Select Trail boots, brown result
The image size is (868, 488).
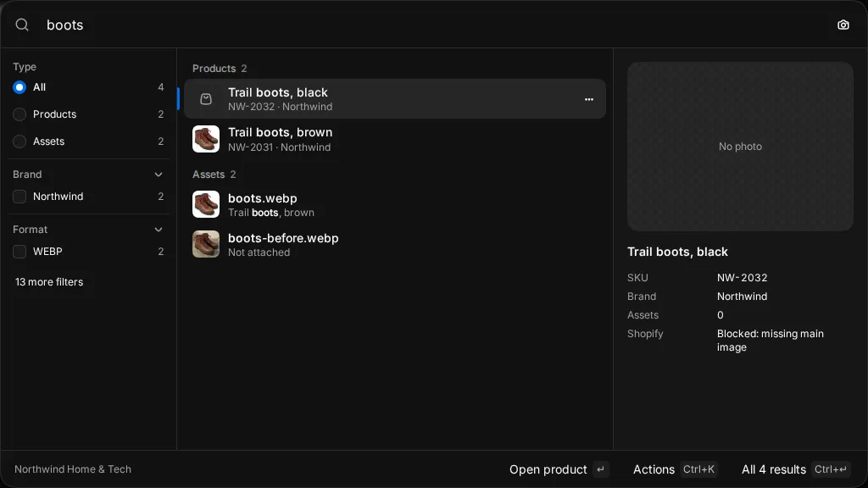click(x=395, y=139)
